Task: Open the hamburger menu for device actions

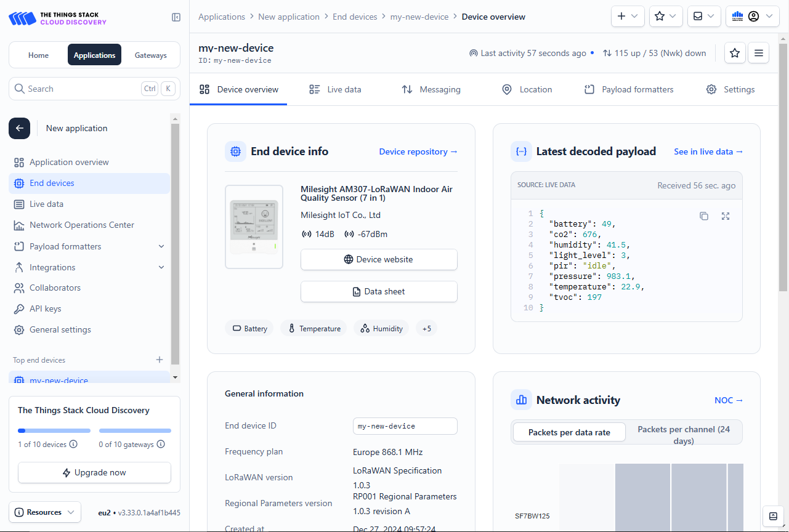Action: (758, 53)
